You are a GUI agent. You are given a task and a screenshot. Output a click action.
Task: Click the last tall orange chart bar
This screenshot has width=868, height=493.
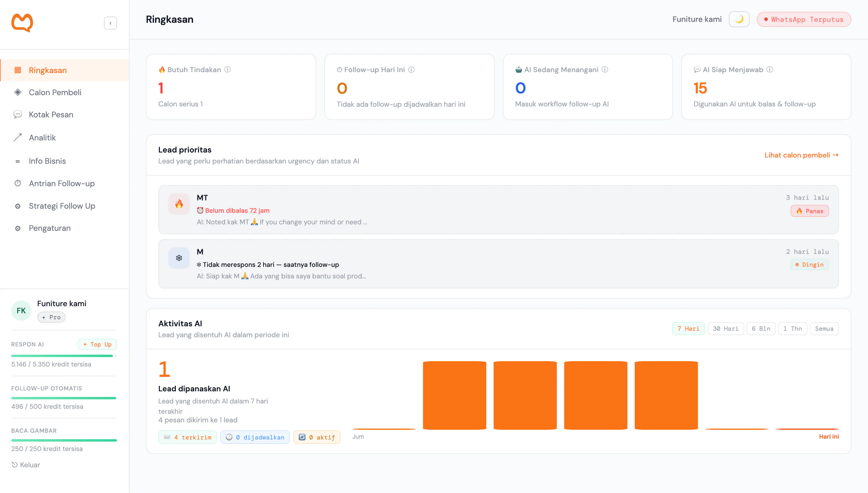[x=666, y=395]
